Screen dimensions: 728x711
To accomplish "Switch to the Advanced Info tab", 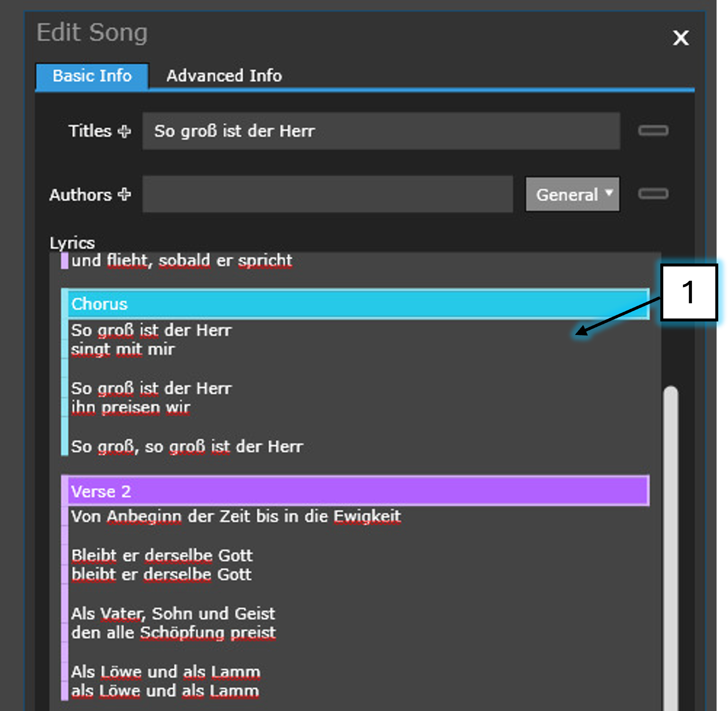I will [224, 76].
